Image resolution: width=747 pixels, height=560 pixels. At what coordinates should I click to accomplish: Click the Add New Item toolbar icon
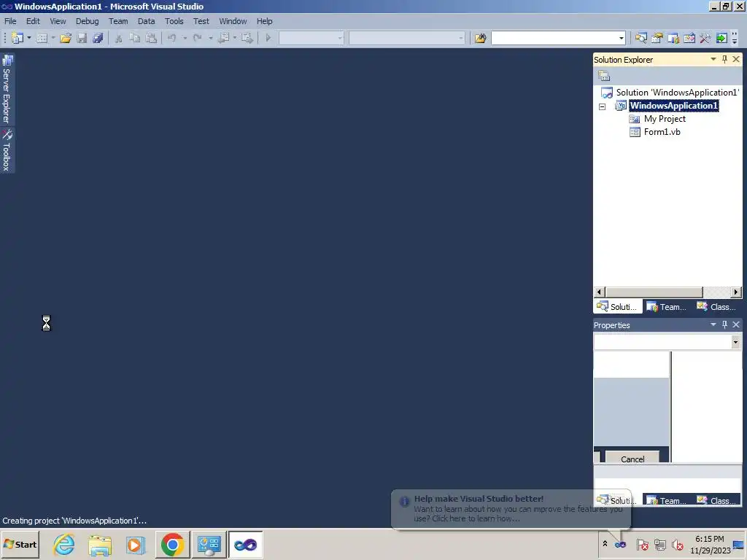(x=42, y=38)
